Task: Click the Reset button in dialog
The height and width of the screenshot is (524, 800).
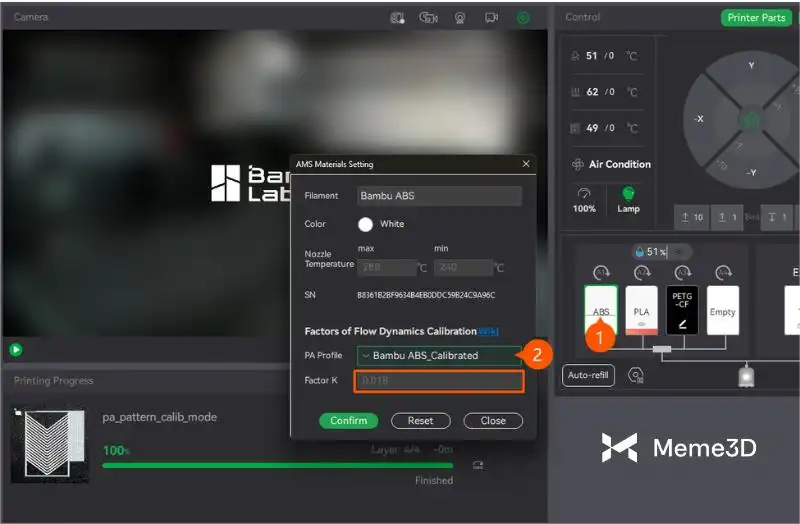Action: click(x=420, y=421)
